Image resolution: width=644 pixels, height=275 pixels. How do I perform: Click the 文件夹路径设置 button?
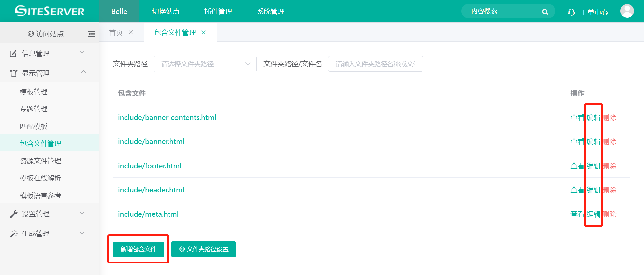coord(204,249)
